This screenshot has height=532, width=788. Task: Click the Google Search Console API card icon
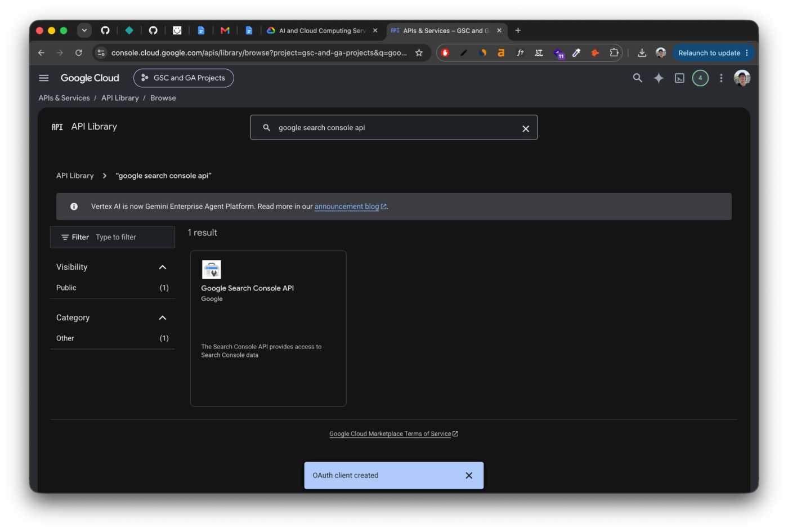(212, 270)
